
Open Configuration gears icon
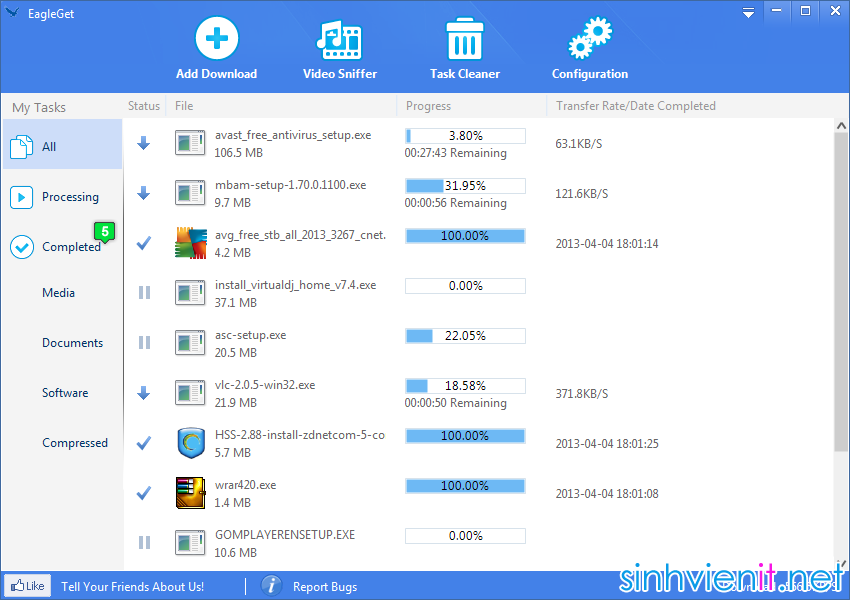[x=590, y=38]
